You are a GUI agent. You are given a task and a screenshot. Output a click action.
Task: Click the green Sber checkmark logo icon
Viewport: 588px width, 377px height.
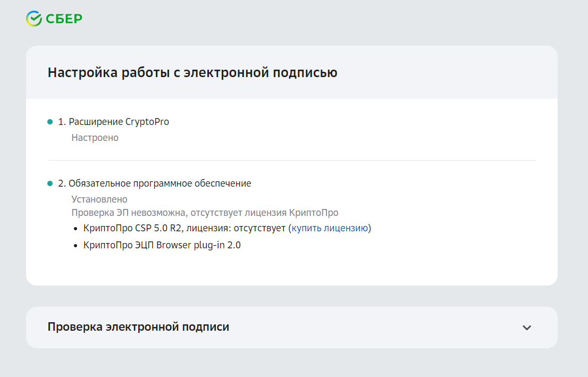(33, 19)
